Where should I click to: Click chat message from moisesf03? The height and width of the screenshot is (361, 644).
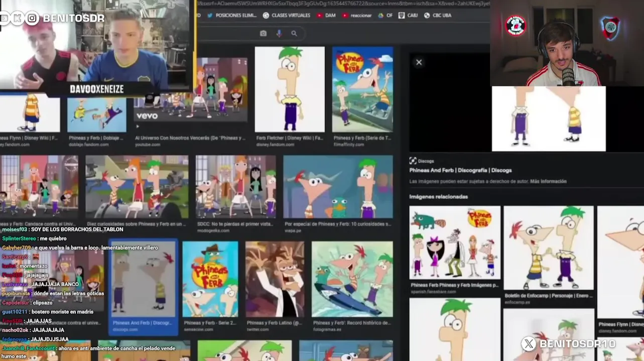[x=63, y=229]
